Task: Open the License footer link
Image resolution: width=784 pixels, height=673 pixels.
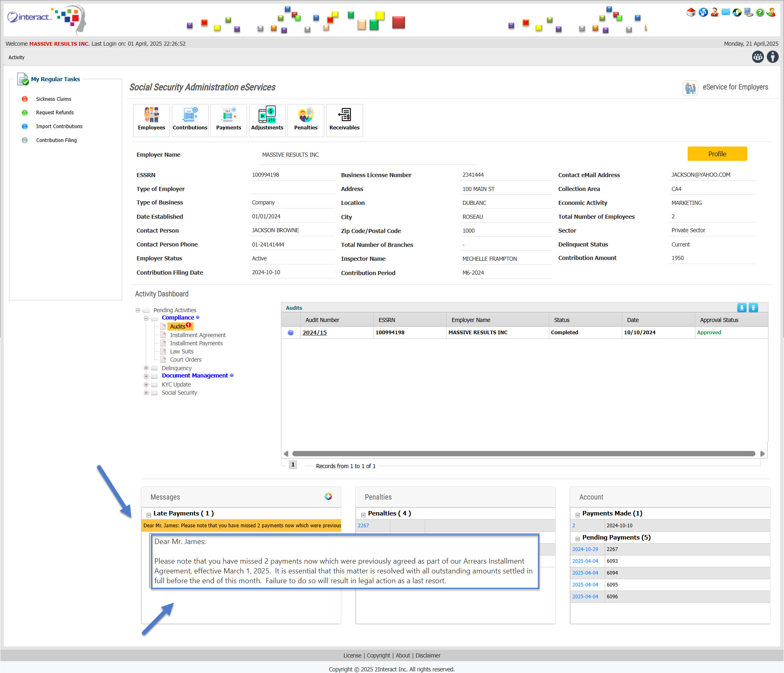Action: click(352, 655)
